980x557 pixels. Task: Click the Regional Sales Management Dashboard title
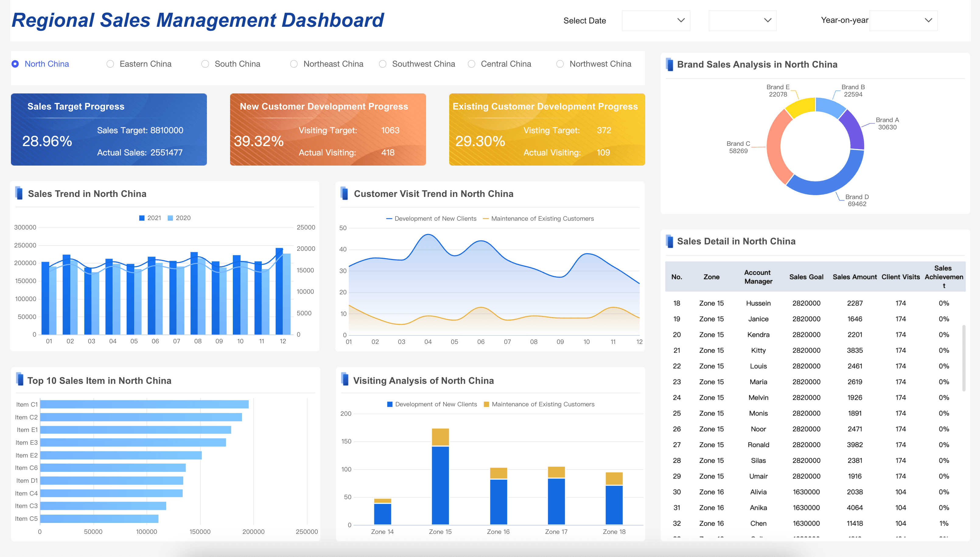[198, 20]
